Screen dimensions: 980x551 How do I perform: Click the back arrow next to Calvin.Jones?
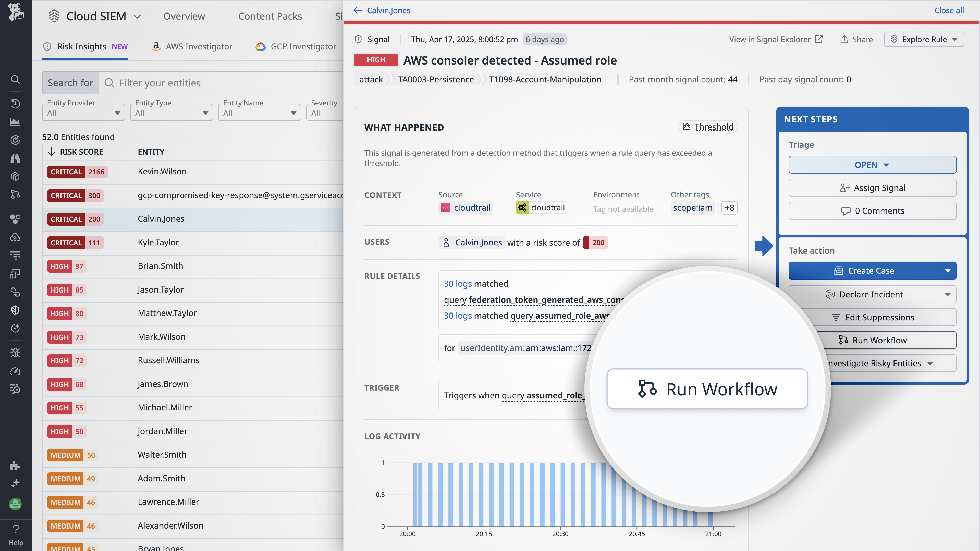tap(357, 10)
